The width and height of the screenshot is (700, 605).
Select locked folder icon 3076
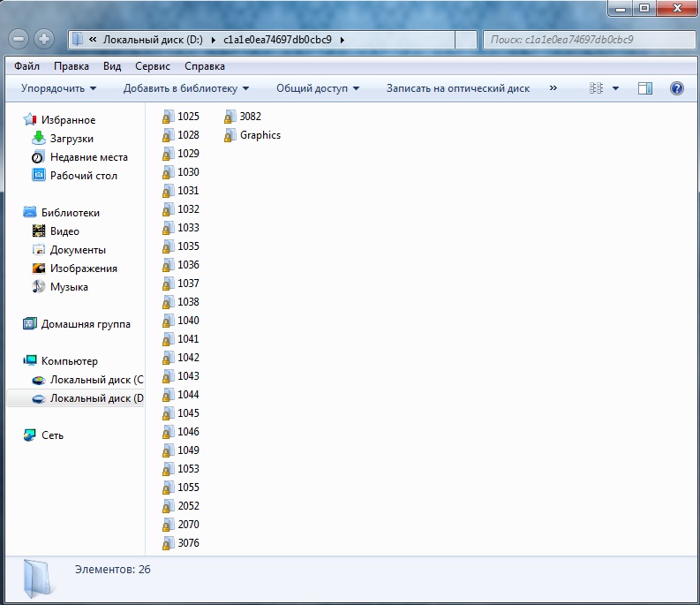click(168, 543)
